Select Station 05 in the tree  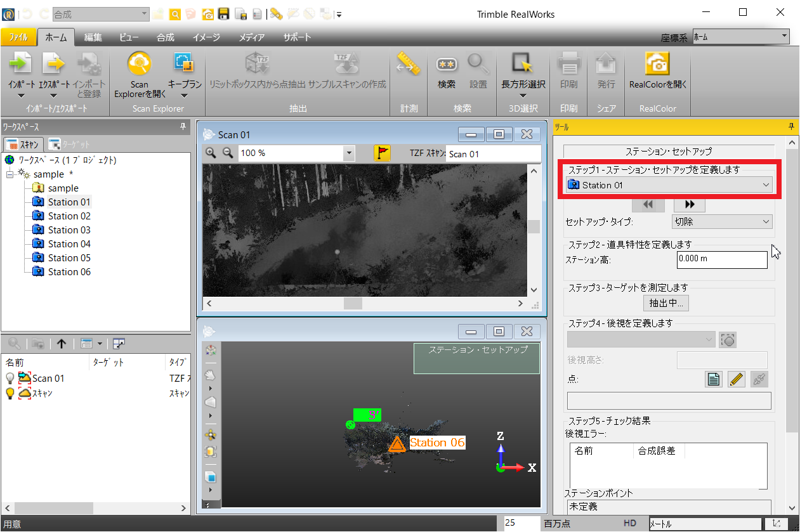pos(69,258)
